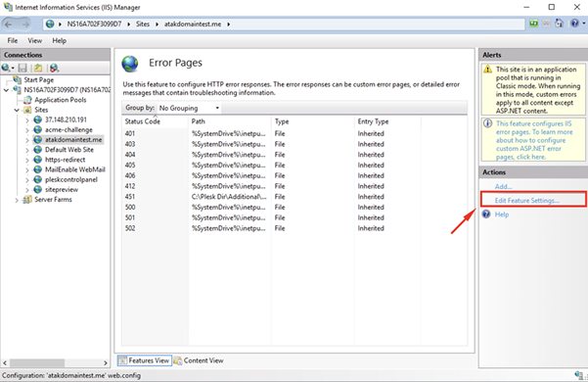Select the 404 error page row
The width and height of the screenshot is (588, 382).
pos(272,155)
